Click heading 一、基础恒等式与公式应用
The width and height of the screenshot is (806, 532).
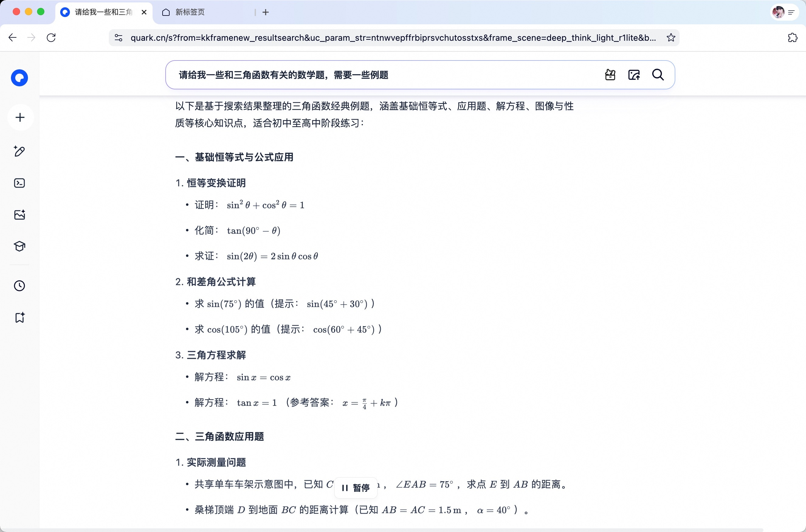click(234, 157)
